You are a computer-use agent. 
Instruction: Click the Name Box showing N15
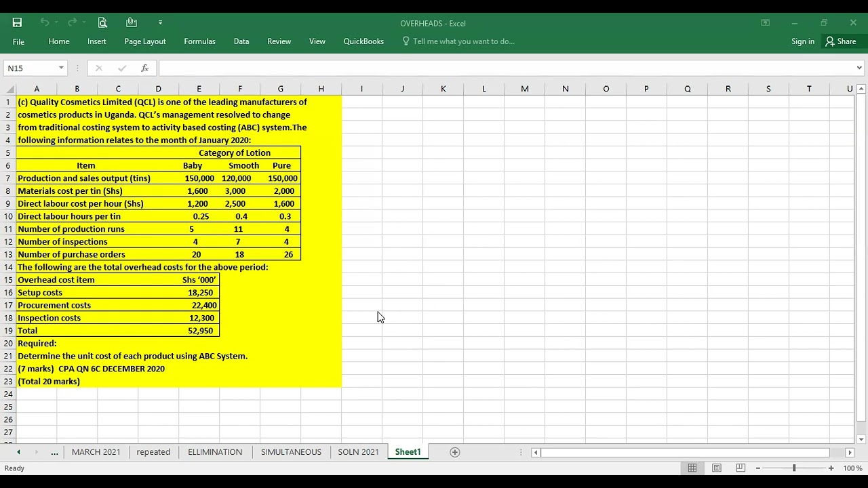(31, 68)
